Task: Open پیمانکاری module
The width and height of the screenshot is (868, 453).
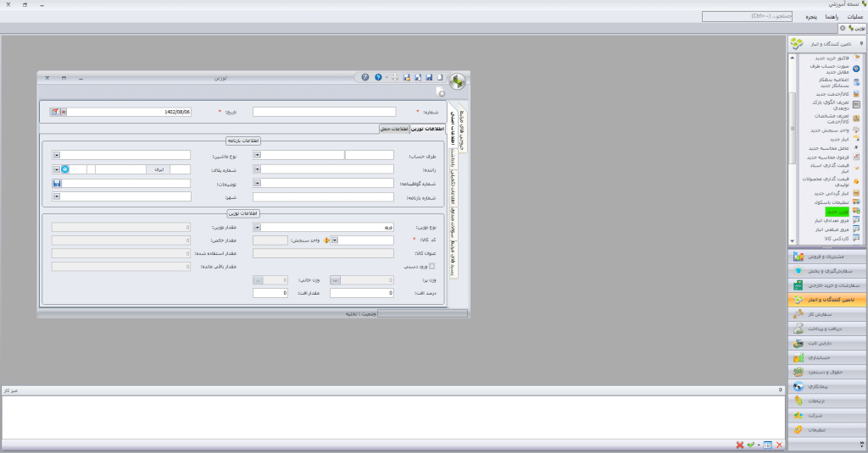Action: (827, 386)
